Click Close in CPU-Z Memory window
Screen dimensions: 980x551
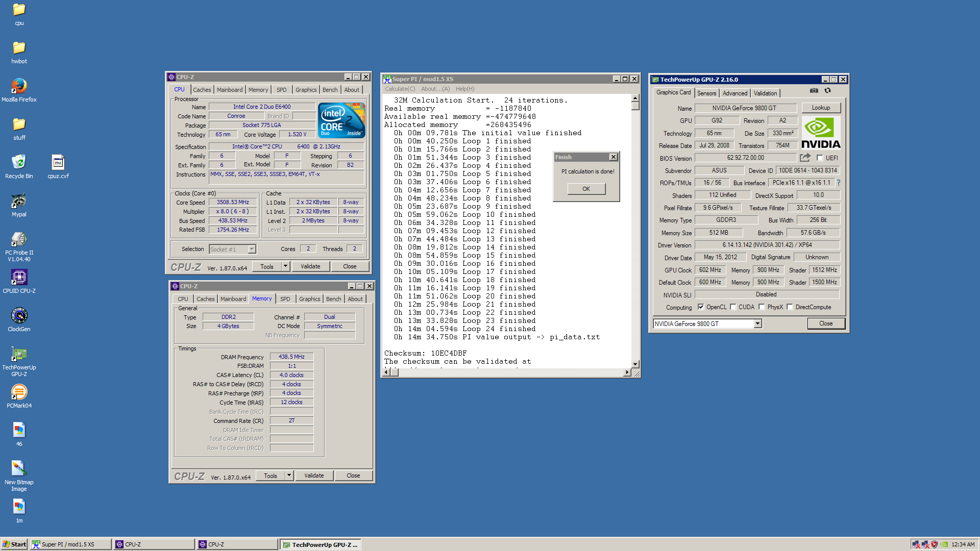point(353,475)
